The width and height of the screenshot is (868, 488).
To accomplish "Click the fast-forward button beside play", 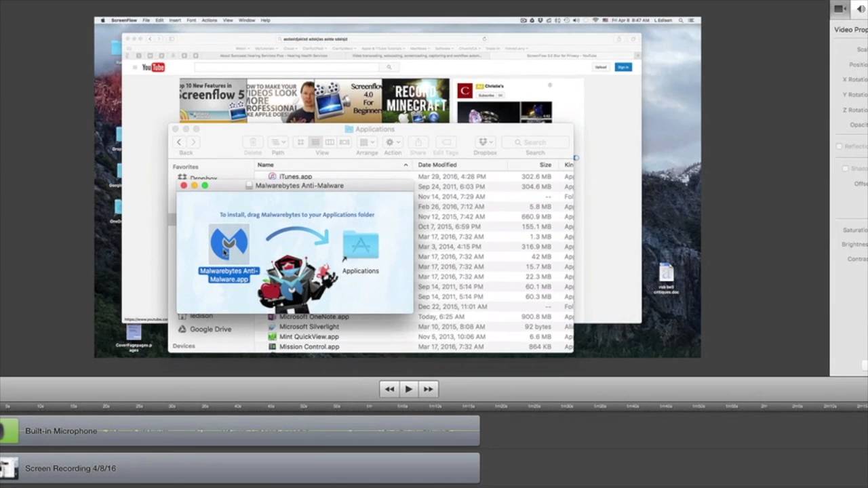I will tap(428, 389).
